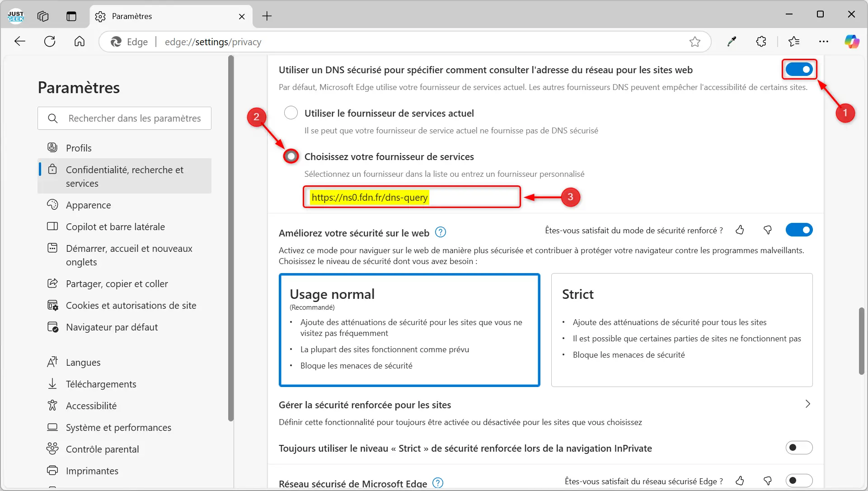Give thumbs down for réseau sécurisé Edge
Image resolution: width=868 pixels, height=491 pixels.
click(767, 481)
